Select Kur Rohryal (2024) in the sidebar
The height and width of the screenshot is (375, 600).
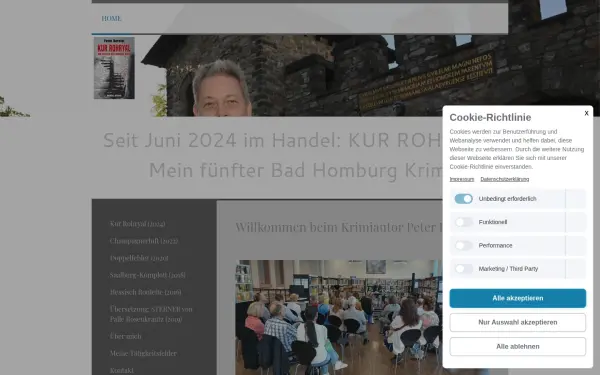coord(137,223)
